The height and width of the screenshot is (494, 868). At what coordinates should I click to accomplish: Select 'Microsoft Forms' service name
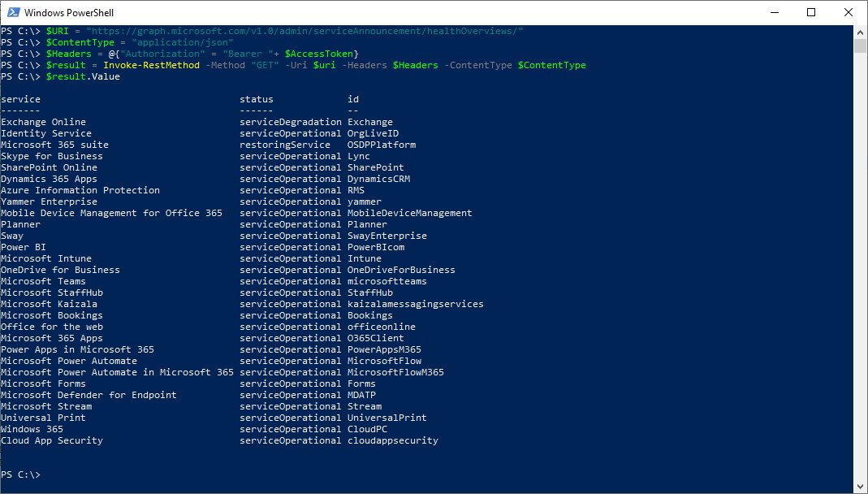coord(43,383)
